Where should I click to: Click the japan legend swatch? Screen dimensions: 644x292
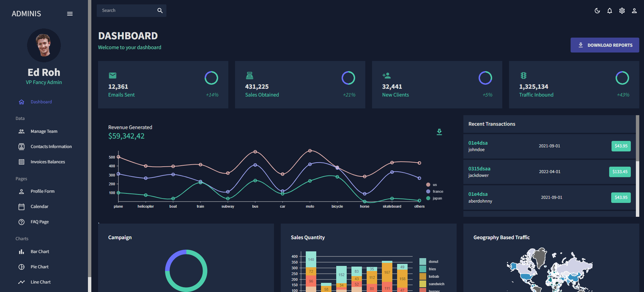(x=428, y=198)
